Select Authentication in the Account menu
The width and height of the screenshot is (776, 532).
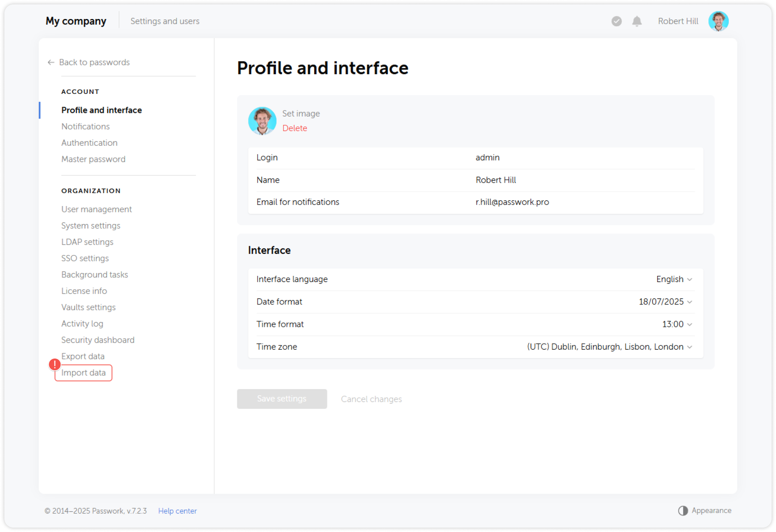89,142
